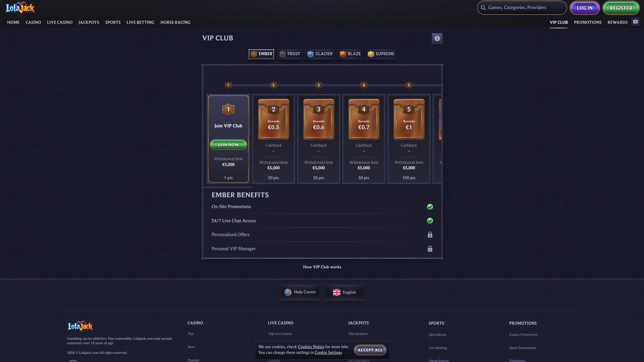Switch to the Supreme tier tab

tap(381, 54)
